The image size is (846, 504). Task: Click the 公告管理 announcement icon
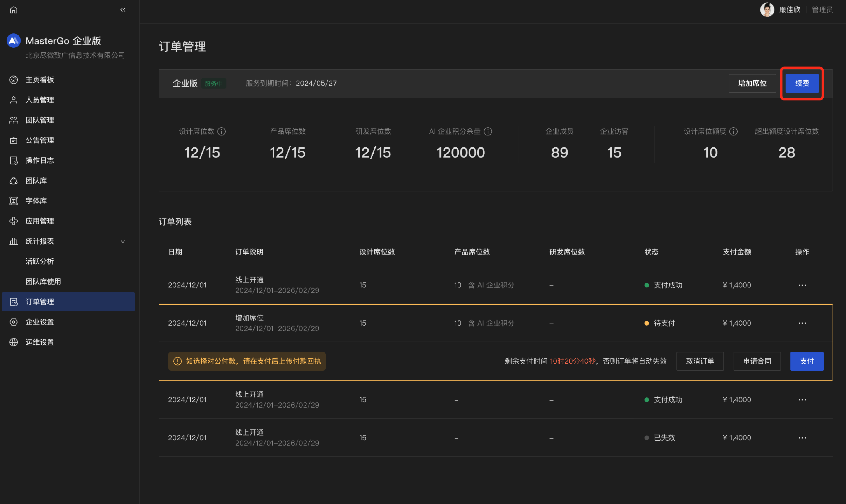[14, 140]
